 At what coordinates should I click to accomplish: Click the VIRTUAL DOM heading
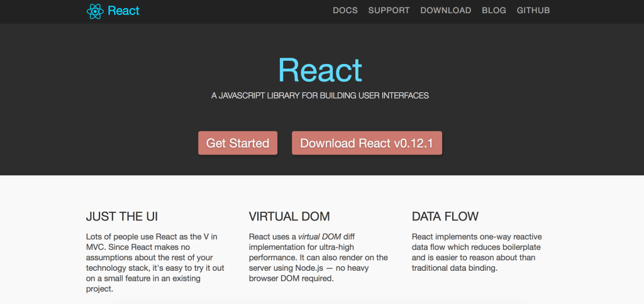(289, 217)
